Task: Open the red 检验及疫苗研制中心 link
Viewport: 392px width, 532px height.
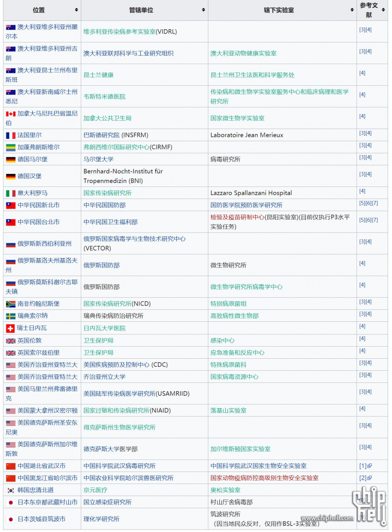Action: [x=238, y=217]
